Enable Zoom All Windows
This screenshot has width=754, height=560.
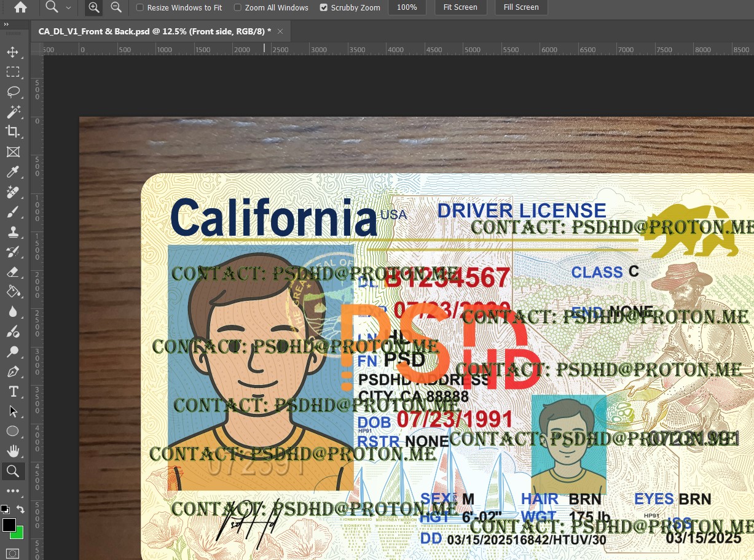[237, 7]
